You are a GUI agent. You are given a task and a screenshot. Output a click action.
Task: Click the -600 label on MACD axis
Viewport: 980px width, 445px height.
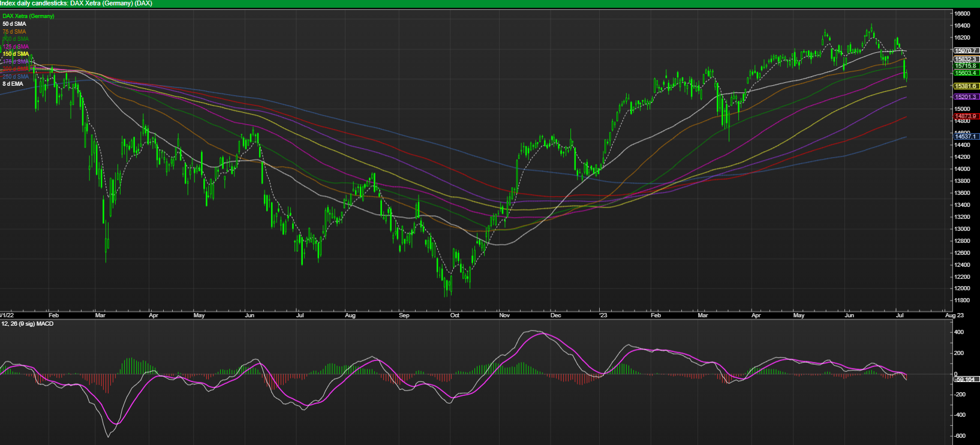tap(960, 436)
